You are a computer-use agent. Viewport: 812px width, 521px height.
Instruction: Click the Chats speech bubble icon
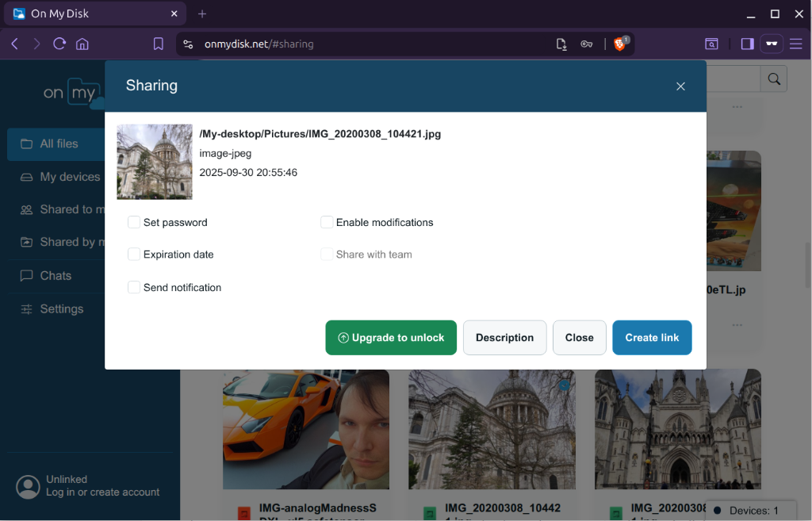[x=26, y=276]
